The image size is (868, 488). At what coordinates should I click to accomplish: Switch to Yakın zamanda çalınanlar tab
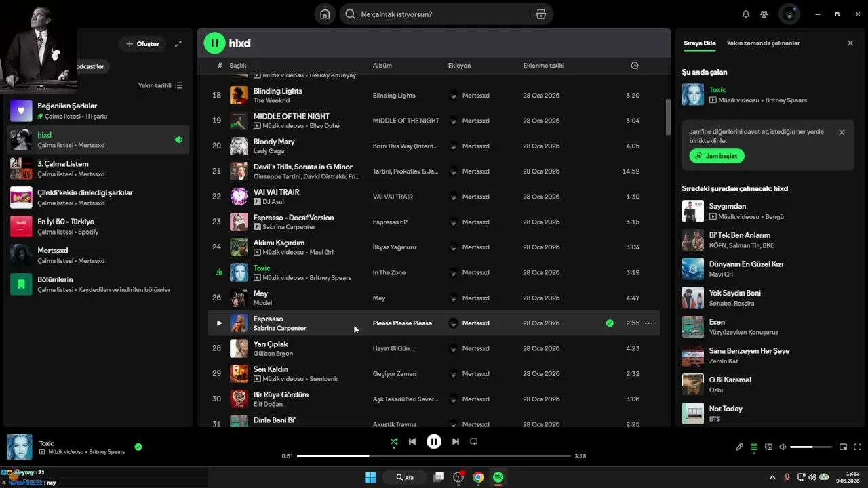click(x=763, y=43)
